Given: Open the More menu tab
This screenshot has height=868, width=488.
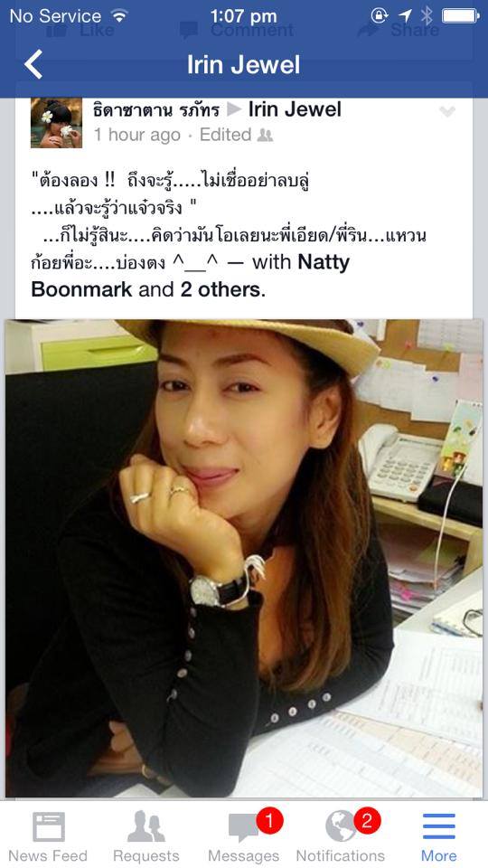Looking at the screenshot, I should pyautogui.click(x=439, y=827).
